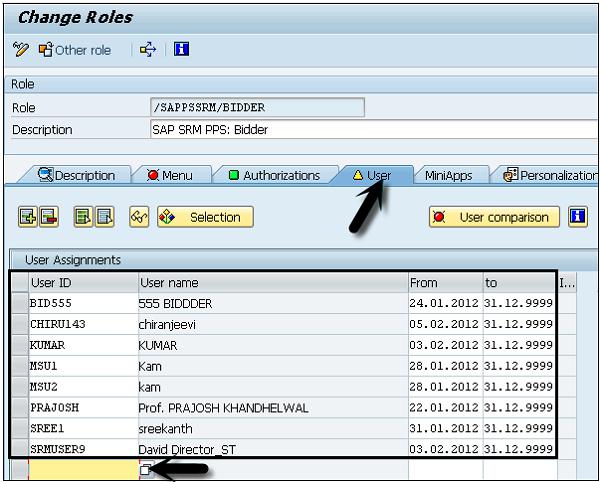600x482 pixels.
Task: Open the information icon in top toolbar
Action: point(181,49)
